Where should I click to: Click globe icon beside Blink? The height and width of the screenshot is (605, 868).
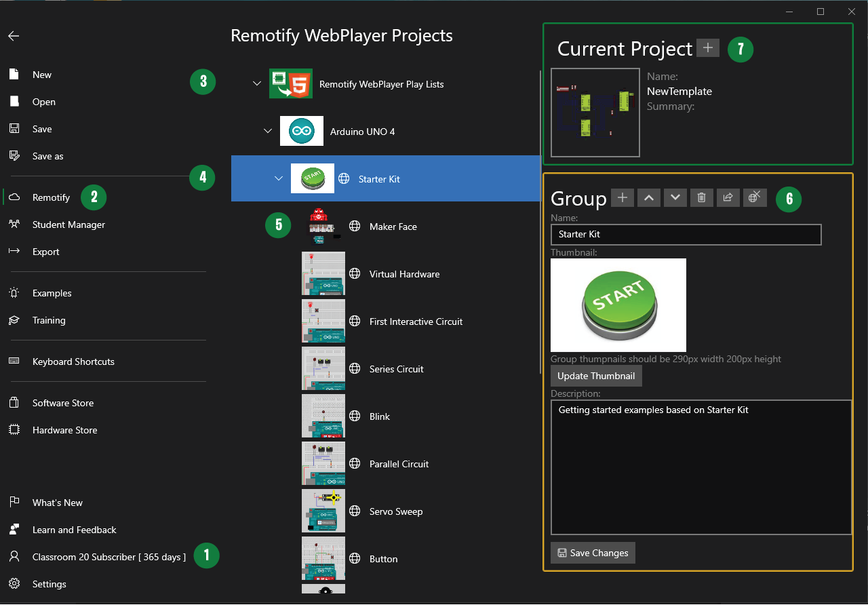(x=355, y=416)
